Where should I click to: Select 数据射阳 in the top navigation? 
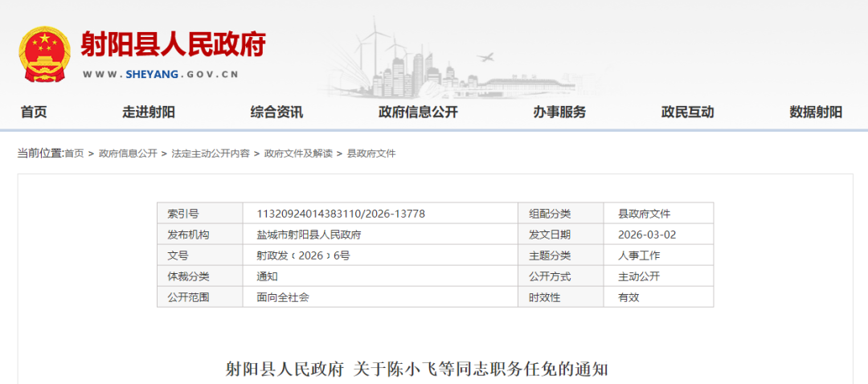(x=816, y=112)
